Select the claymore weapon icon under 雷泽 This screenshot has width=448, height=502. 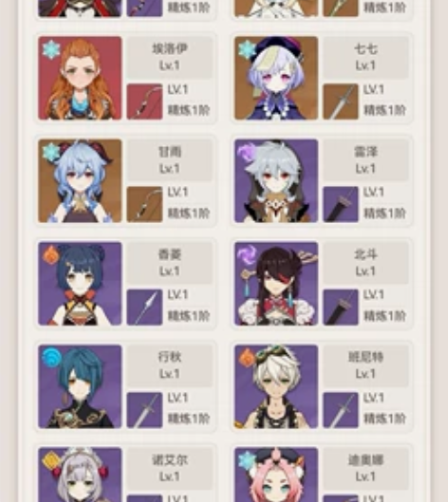pyautogui.click(x=341, y=204)
